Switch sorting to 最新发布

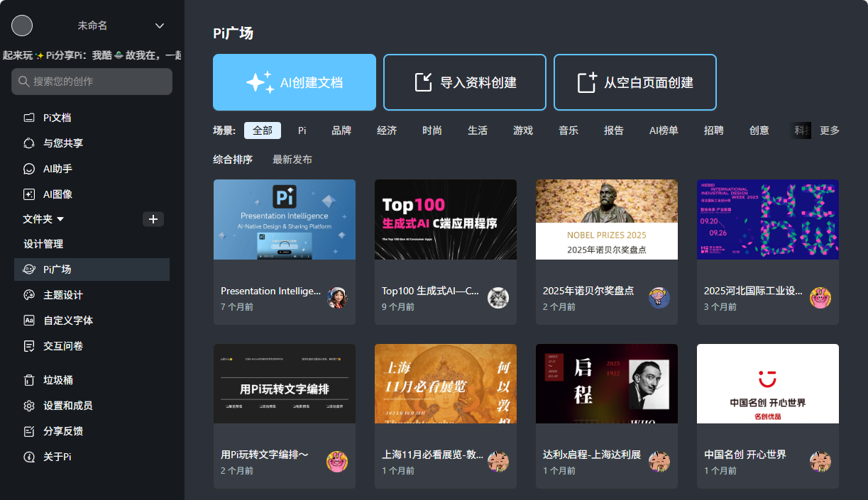coord(293,160)
